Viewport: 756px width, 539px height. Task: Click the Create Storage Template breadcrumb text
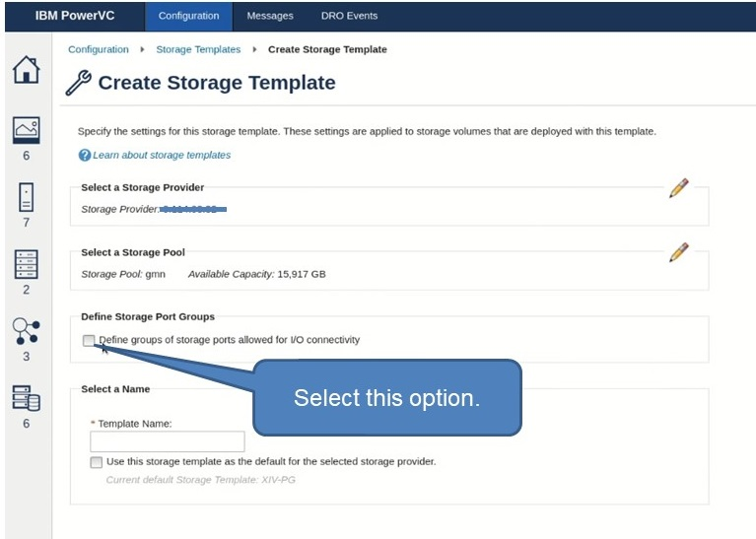tap(327, 49)
